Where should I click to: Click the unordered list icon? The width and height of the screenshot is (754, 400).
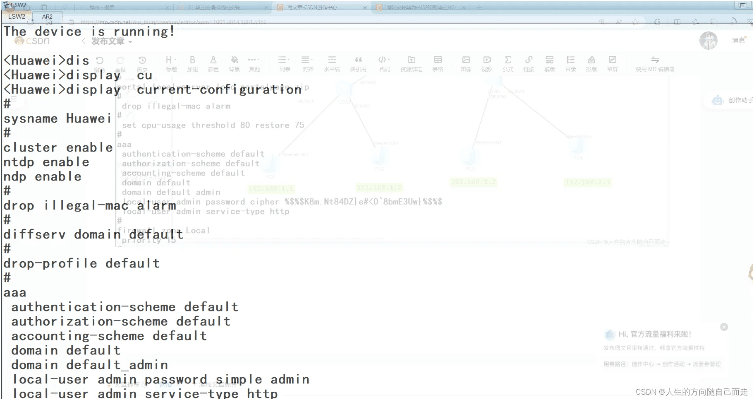[x=285, y=62]
